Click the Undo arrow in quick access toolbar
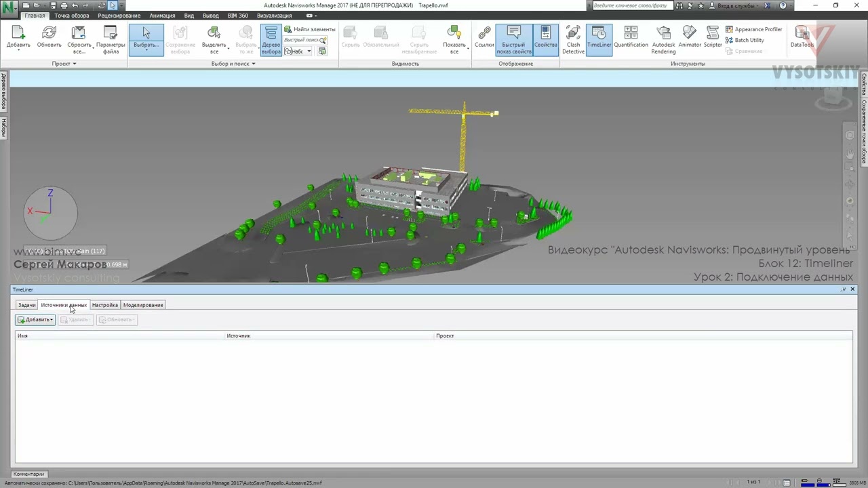Viewport: 868px width, 488px height. tap(75, 5)
